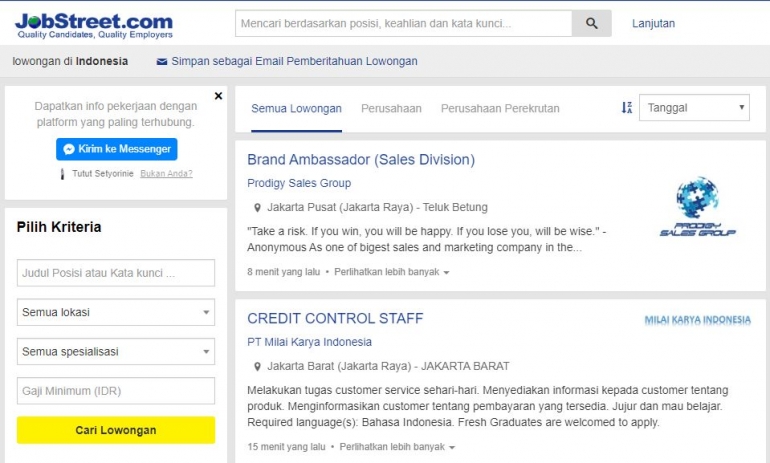Click the "15 menit yang lalu" timestamp

286,447
